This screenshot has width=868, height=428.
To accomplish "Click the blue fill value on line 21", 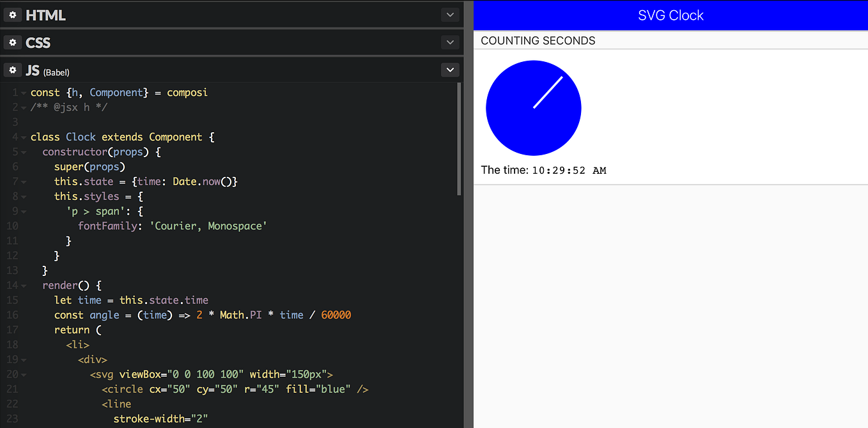I will pos(330,388).
